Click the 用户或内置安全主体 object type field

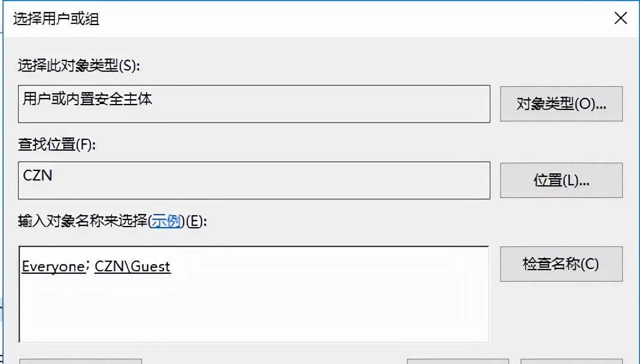[254, 103]
